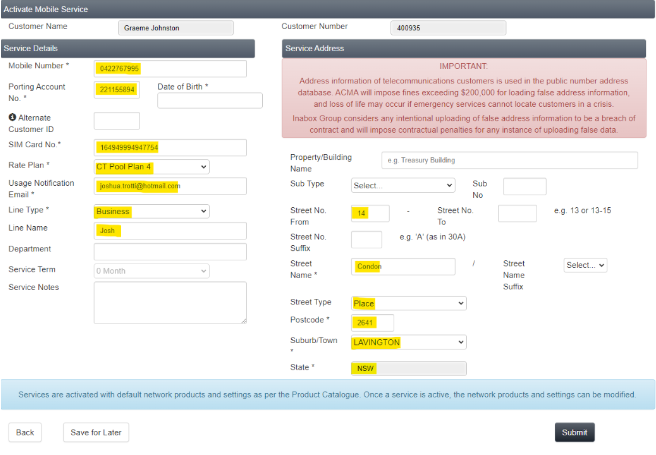
Task: Click info icon beside Alternate Customer ID
Action: (x=12, y=119)
